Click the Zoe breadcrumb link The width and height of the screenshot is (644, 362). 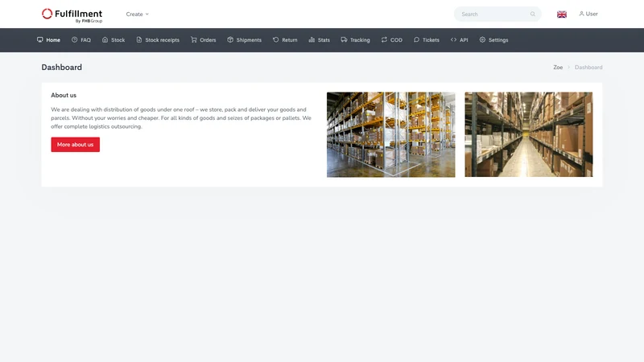click(x=558, y=68)
